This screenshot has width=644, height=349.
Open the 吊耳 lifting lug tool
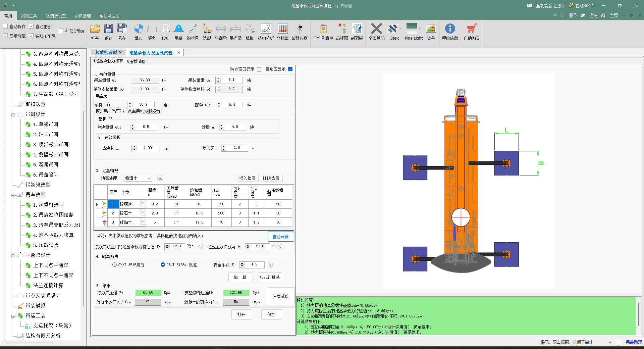point(178,32)
